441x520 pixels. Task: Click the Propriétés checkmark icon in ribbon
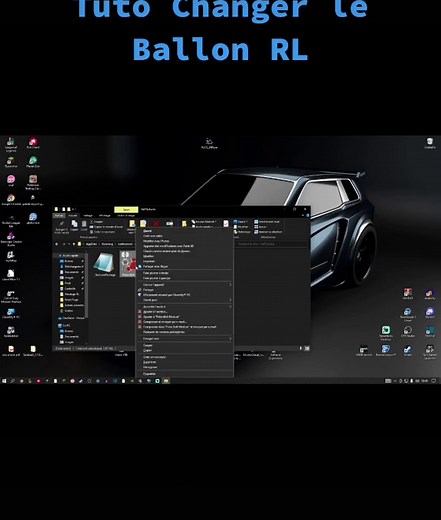click(226, 223)
